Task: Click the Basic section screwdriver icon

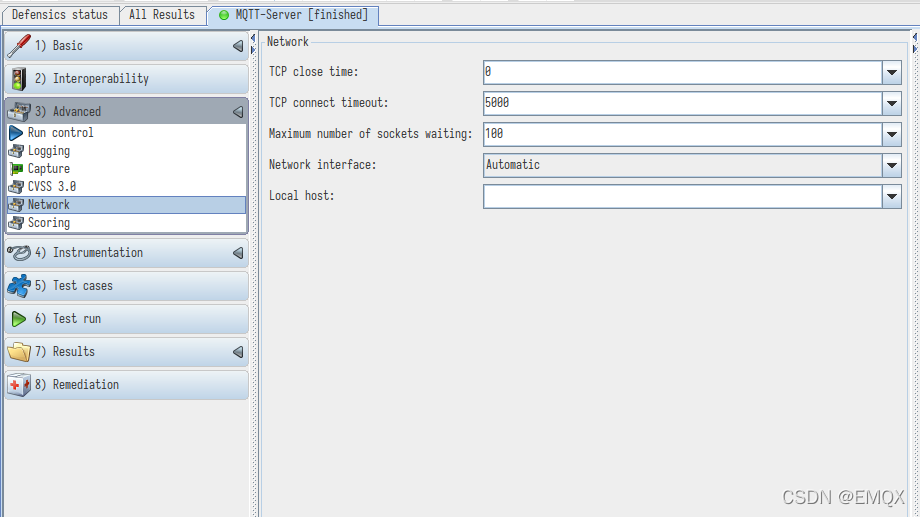Action: tap(18, 46)
